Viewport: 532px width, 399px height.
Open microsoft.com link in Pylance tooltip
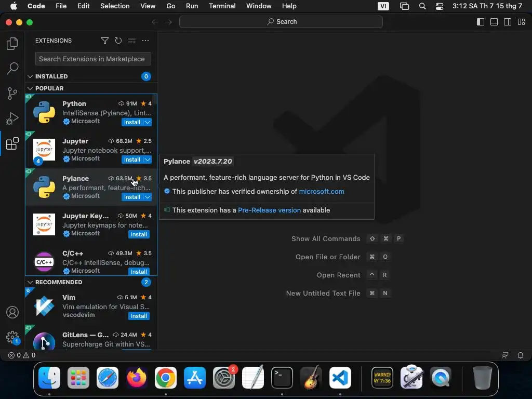[321, 191]
